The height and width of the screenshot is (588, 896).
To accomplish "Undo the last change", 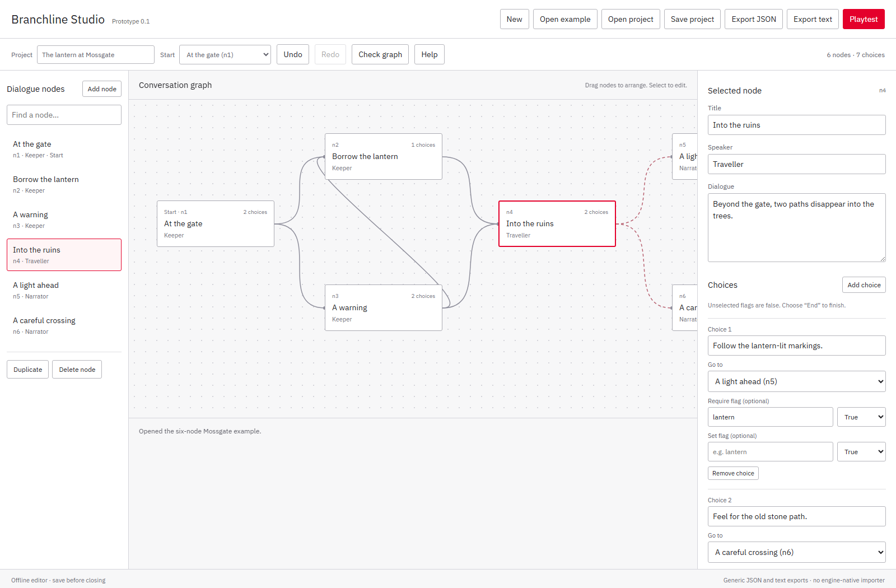I will click(293, 54).
